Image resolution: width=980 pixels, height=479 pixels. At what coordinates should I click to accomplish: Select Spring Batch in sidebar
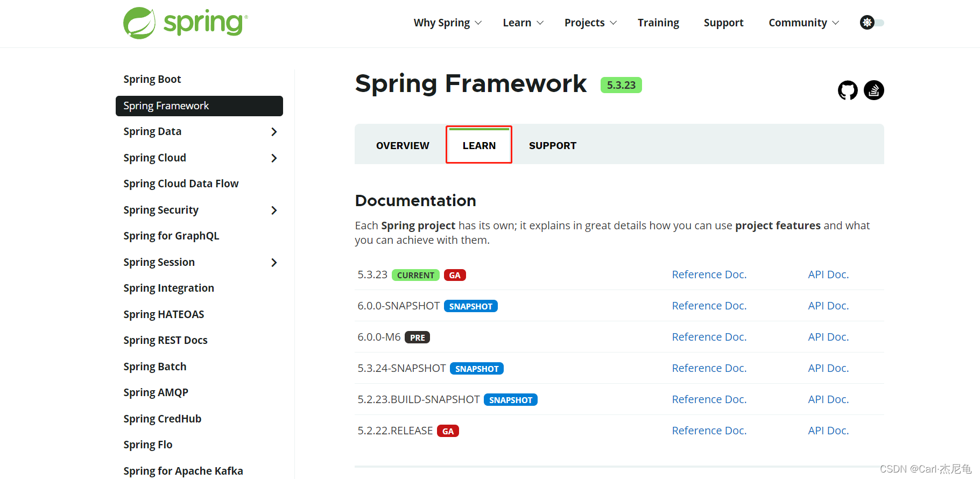point(155,367)
